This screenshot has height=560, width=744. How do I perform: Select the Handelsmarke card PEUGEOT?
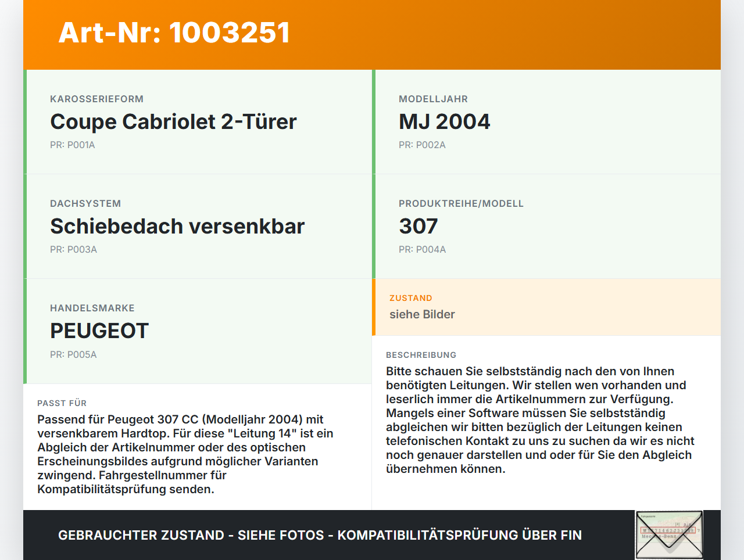click(198, 331)
